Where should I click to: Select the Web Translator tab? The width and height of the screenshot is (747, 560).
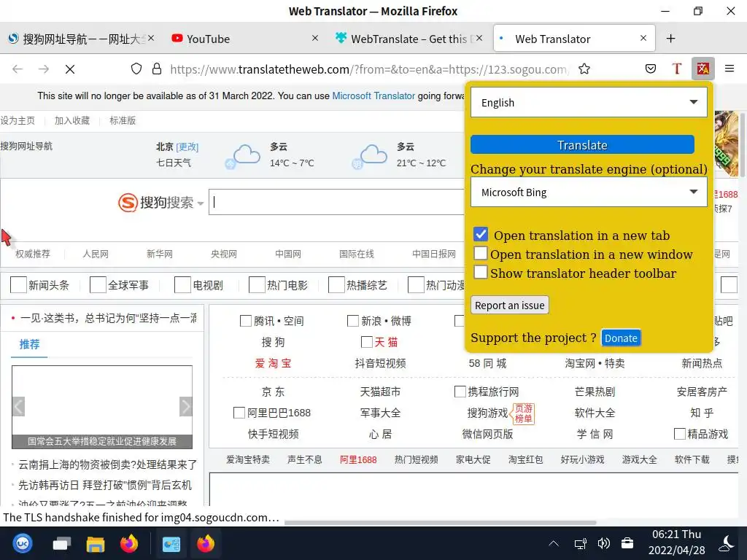tap(574, 39)
